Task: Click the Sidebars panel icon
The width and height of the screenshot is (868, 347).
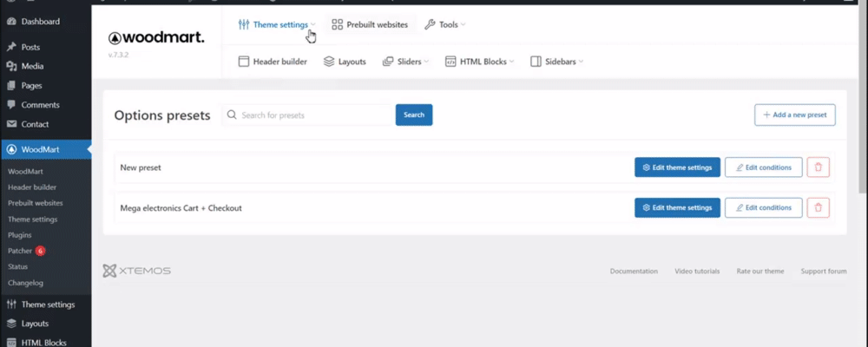Action: [536, 62]
